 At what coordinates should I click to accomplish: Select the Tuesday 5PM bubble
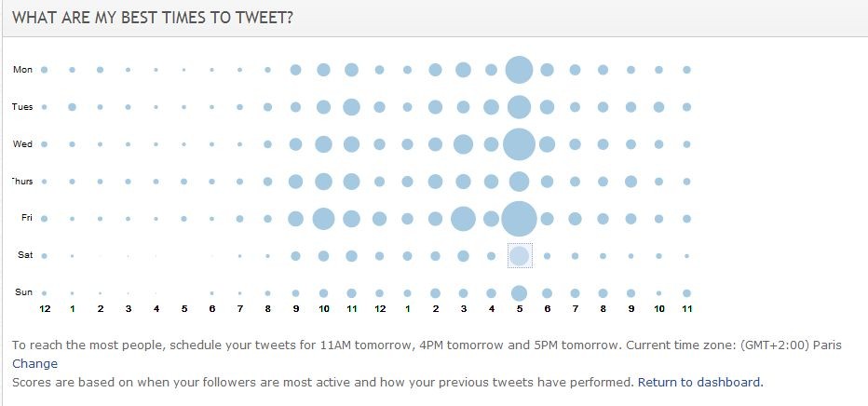520,107
